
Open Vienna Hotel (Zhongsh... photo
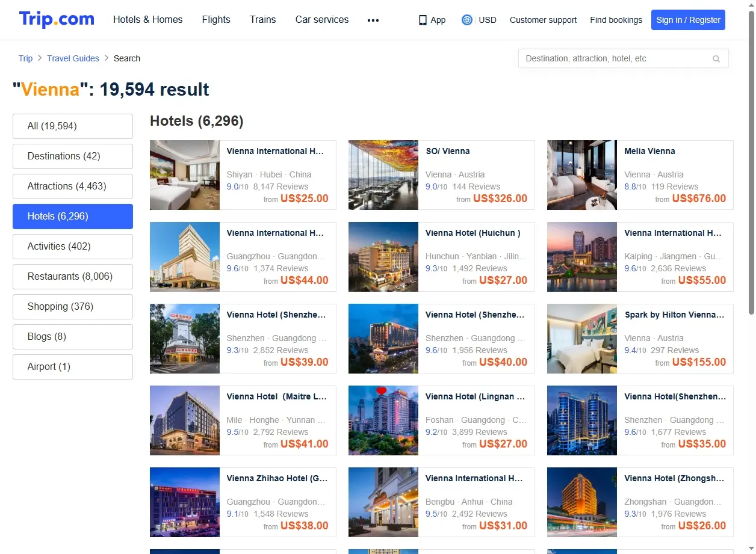point(582,502)
